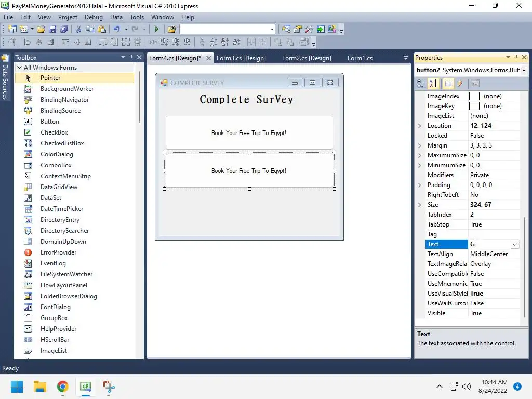Viewport: 532px width, 399px height.
Task: Open the File menu
Action: pos(8,17)
